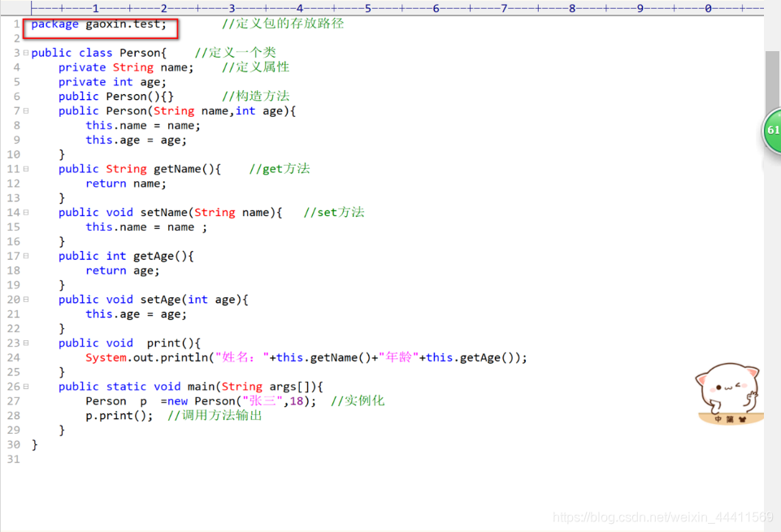Click the comment '//调用方法输出'

[215, 416]
